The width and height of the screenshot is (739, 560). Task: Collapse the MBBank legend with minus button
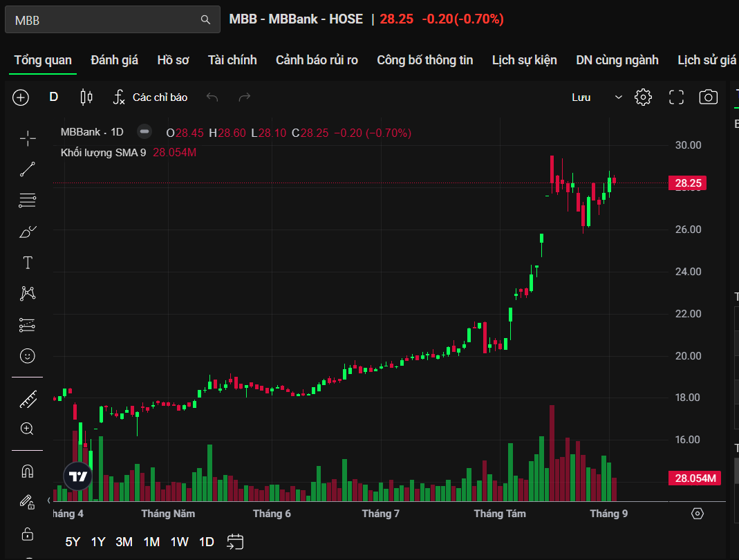coord(144,131)
